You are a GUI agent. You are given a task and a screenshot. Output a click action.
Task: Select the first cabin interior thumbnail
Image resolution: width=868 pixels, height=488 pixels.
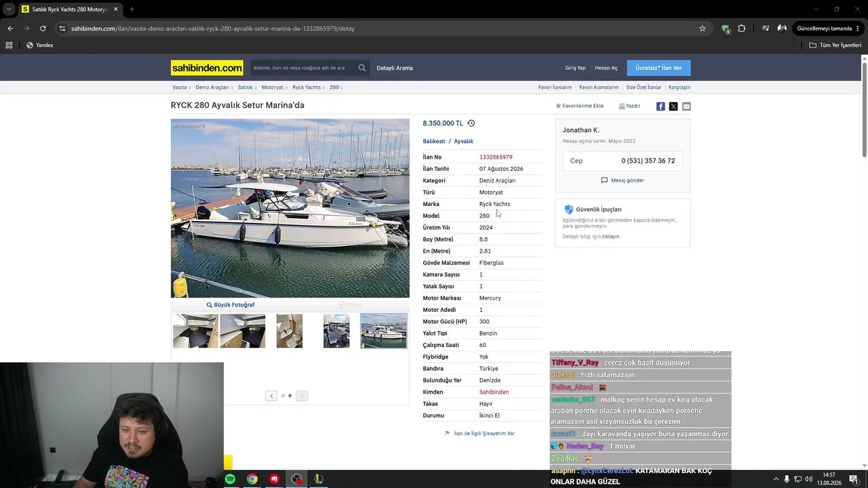point(195,331)
